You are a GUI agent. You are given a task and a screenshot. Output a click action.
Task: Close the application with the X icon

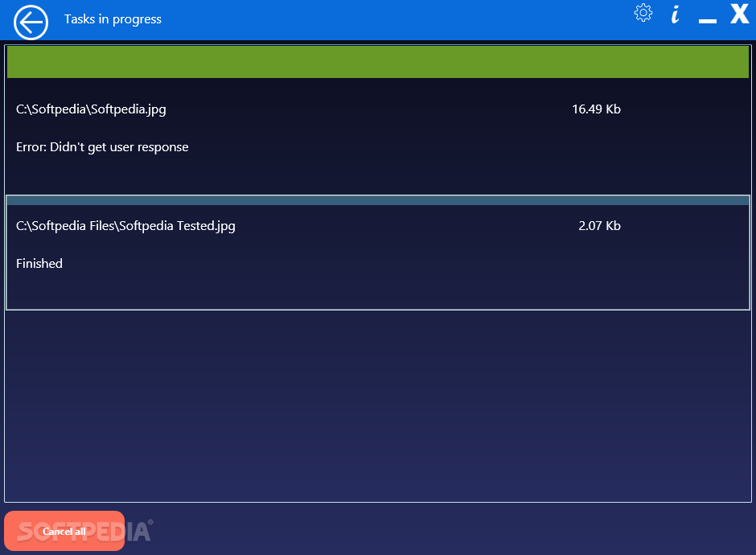pos(740,14)
